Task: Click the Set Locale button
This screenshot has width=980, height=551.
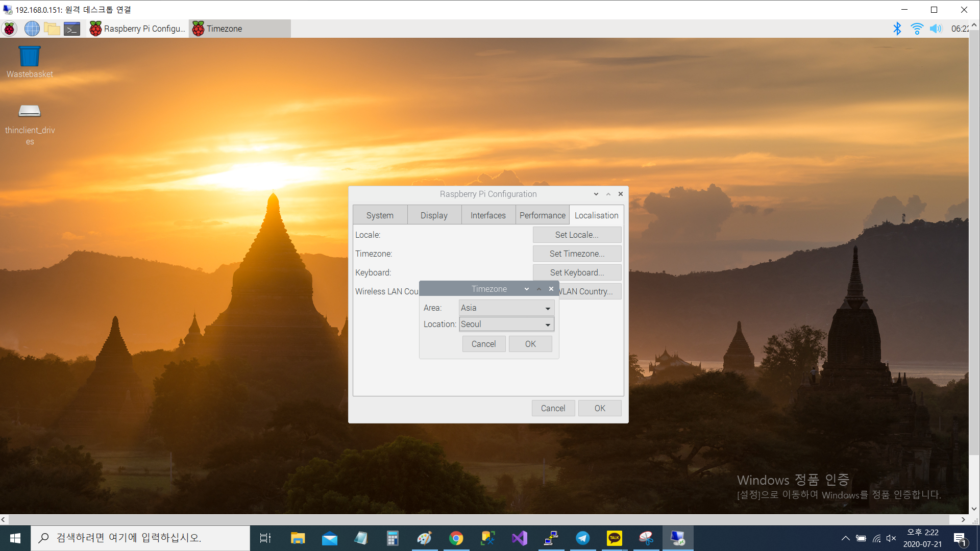Action: pos(577,235)
